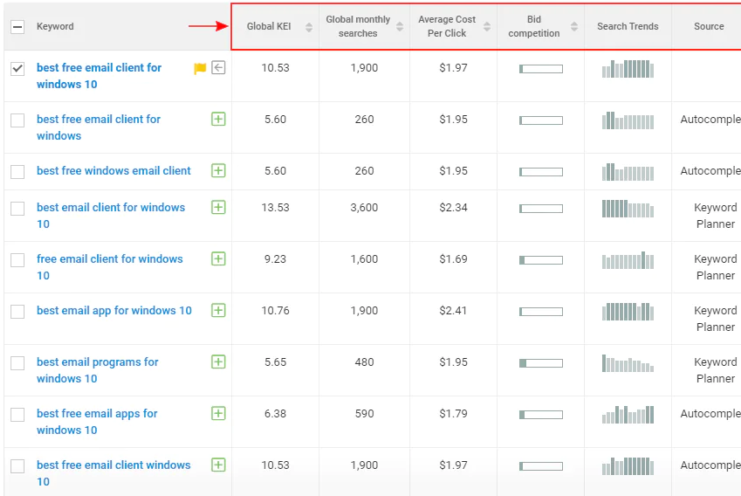Click the Search Trends column header
This screenshot has height=496, width=741.
[x=627, y=26]
